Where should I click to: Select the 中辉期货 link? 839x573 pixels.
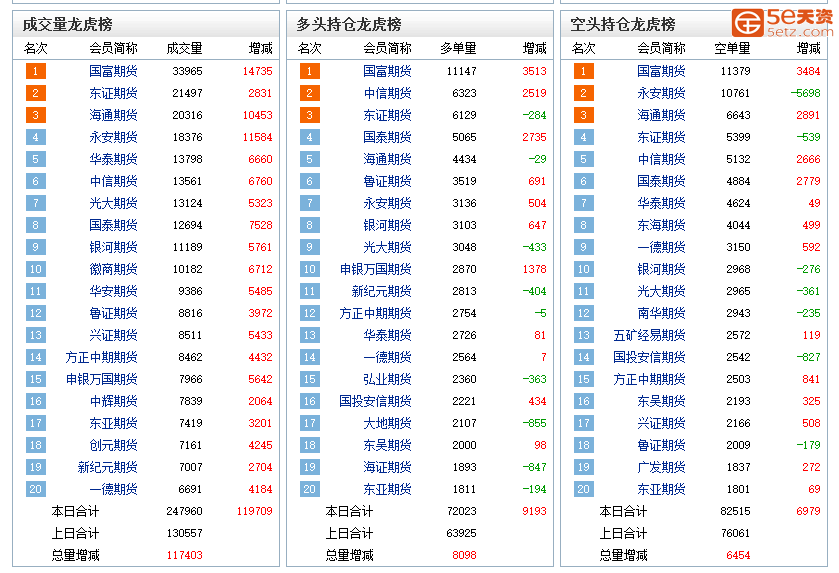pyautogui.click(x=113, y=401)
